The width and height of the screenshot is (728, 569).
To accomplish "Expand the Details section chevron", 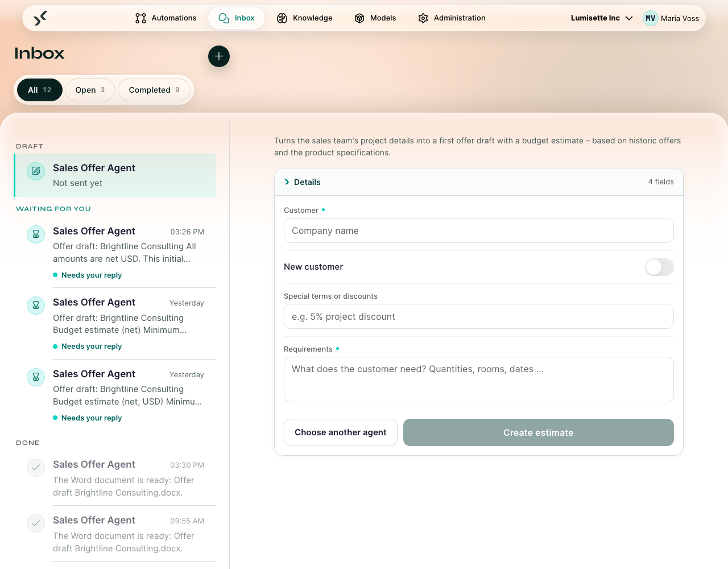I will tap(287, 182).
